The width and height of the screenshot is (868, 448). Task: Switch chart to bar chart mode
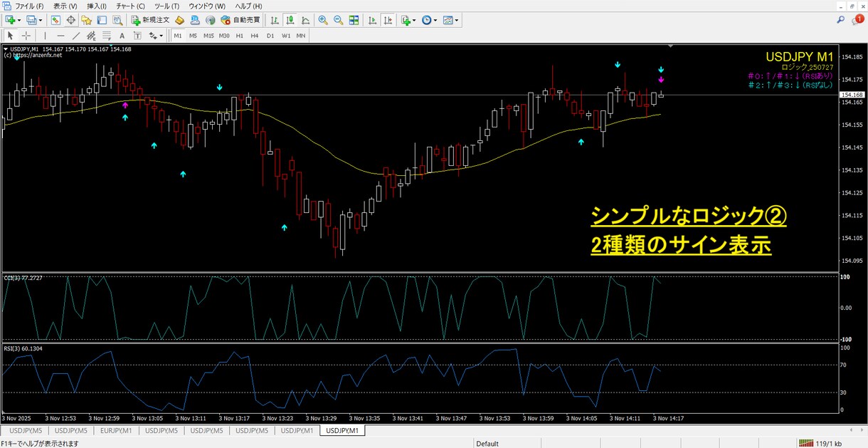coord(275,21)
